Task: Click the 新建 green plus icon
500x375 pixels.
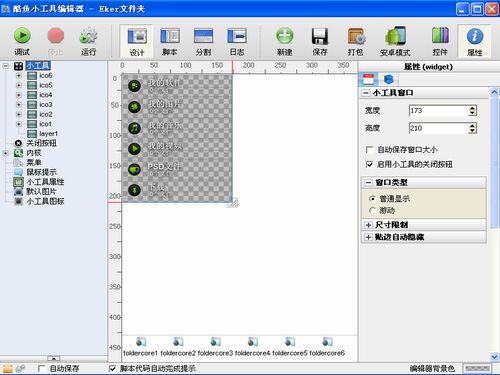Action: pyautogui.click(x=285, y=36)
